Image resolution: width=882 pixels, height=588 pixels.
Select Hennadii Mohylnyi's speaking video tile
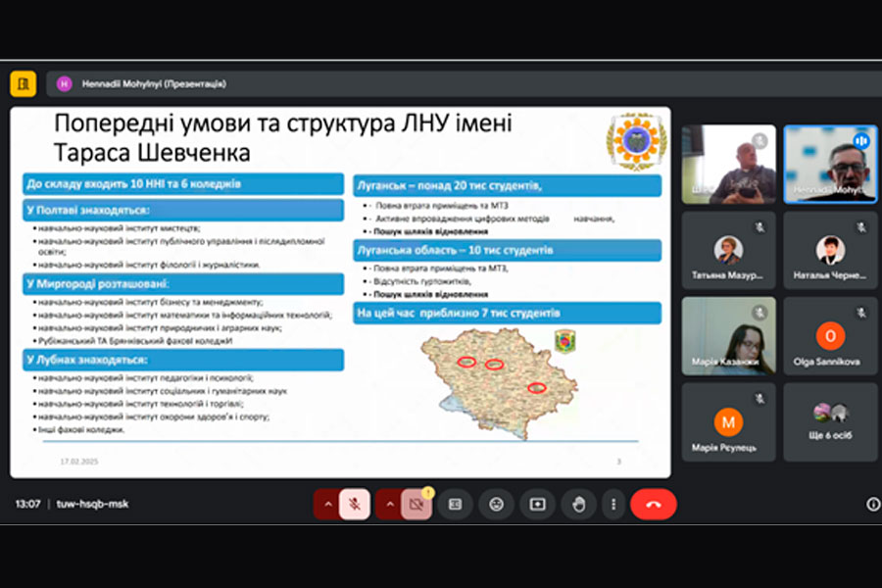pos(830,164)
